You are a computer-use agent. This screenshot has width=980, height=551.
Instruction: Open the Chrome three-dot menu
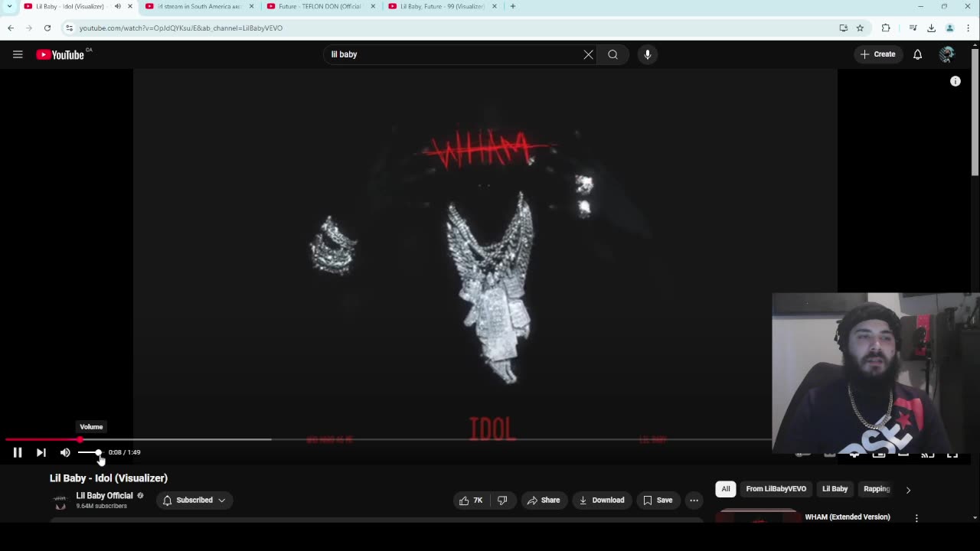[969, 28]
